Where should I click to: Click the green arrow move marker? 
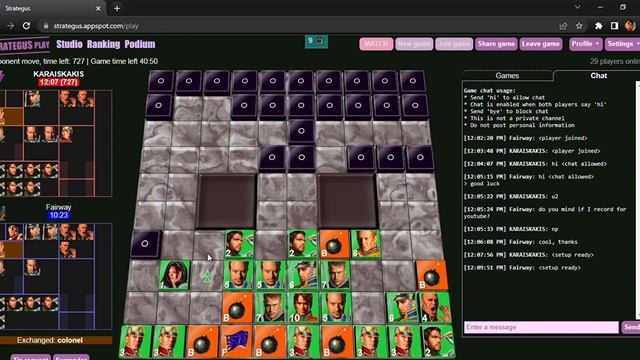tap(207, 277)
